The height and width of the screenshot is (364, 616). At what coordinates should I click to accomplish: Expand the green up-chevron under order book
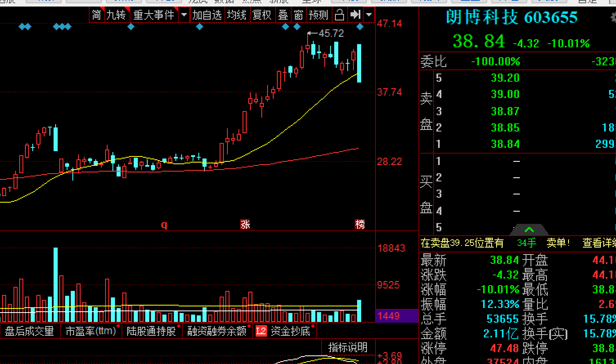pyautogui.click(x=529, y=230)
